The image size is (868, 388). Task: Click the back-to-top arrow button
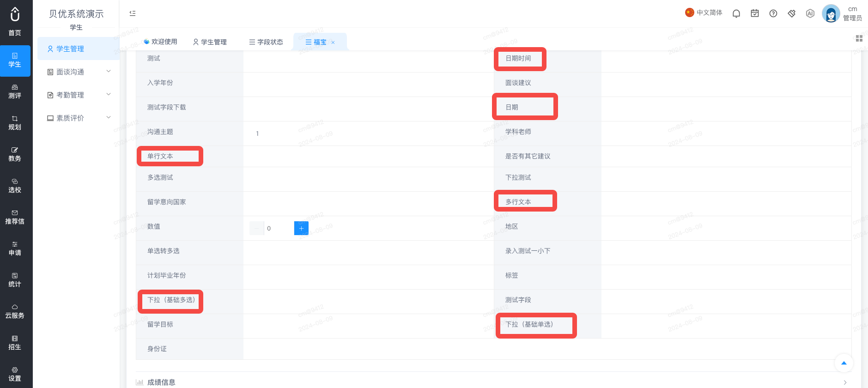tap(844, 363)
